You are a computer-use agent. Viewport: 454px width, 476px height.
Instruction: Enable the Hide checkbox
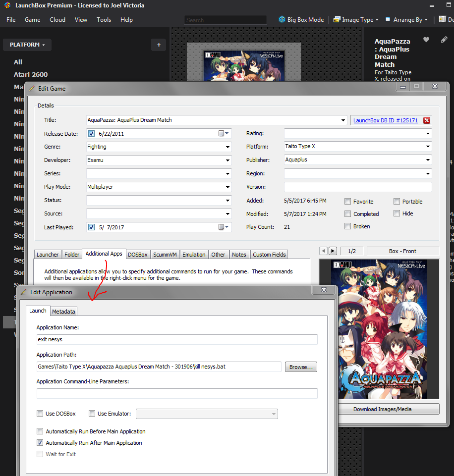click(397, 213)
